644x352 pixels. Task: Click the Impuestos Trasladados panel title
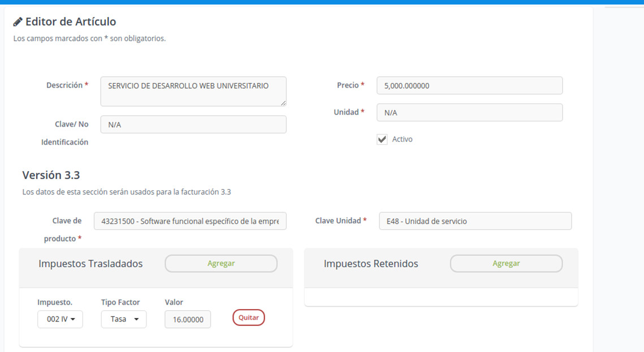(90, 264)
